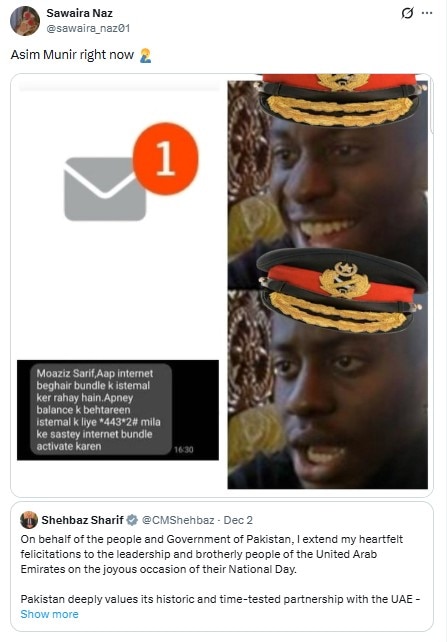Viewport: 447px width, 642px height.
Task: Click the 16:30 timestamp on the message
Action: coord(183,450)
